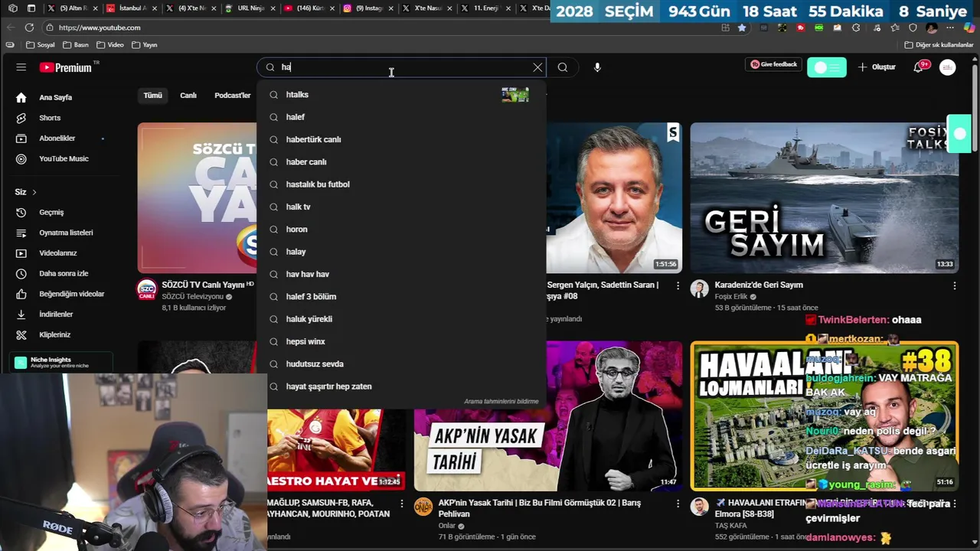Open options menu for Sergen Yalçın video
The width and height of the screenshot is (980, 551).
(678, 285)
